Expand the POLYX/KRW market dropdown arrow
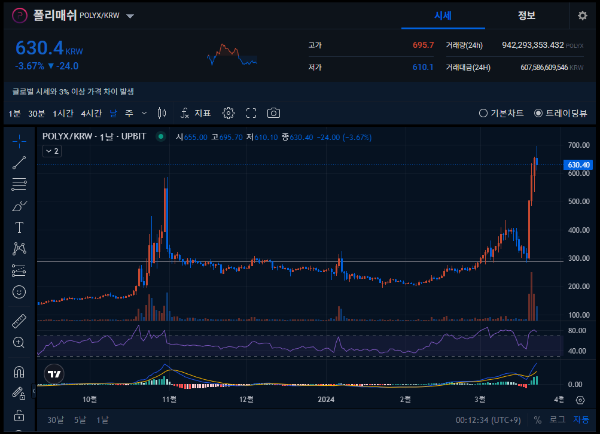Screen dimensions: 600x434 click(130, 16)
